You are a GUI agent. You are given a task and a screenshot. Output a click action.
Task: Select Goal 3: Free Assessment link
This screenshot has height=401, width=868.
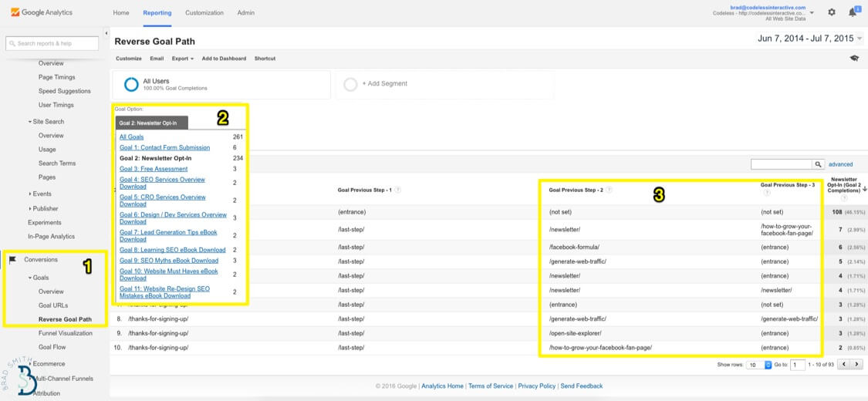(154, 169)
